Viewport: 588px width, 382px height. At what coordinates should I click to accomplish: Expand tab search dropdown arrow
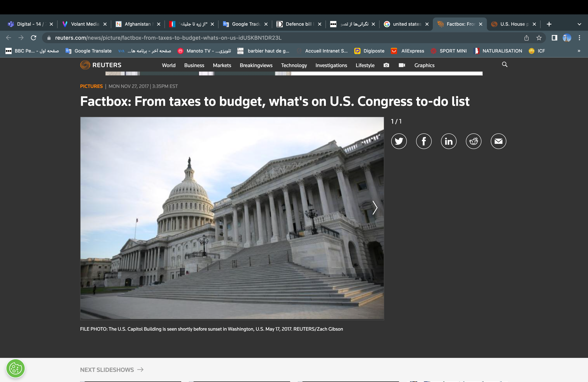(x=579, y=24)
